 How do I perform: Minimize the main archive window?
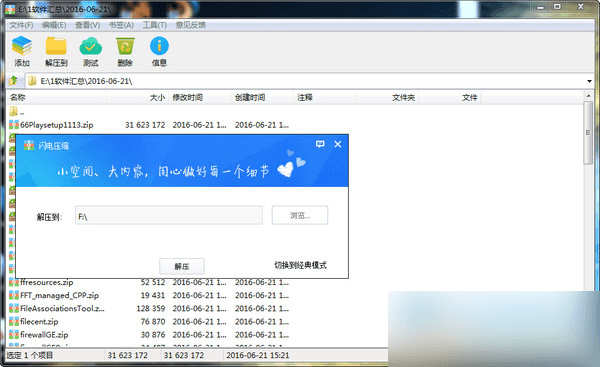click(540, 7)
